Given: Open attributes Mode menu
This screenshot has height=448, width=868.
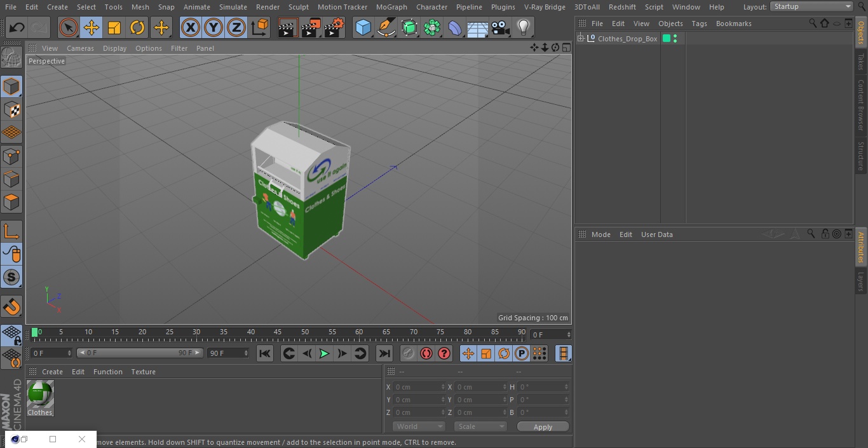Looking at the screenshot, I should pos(600,234).
